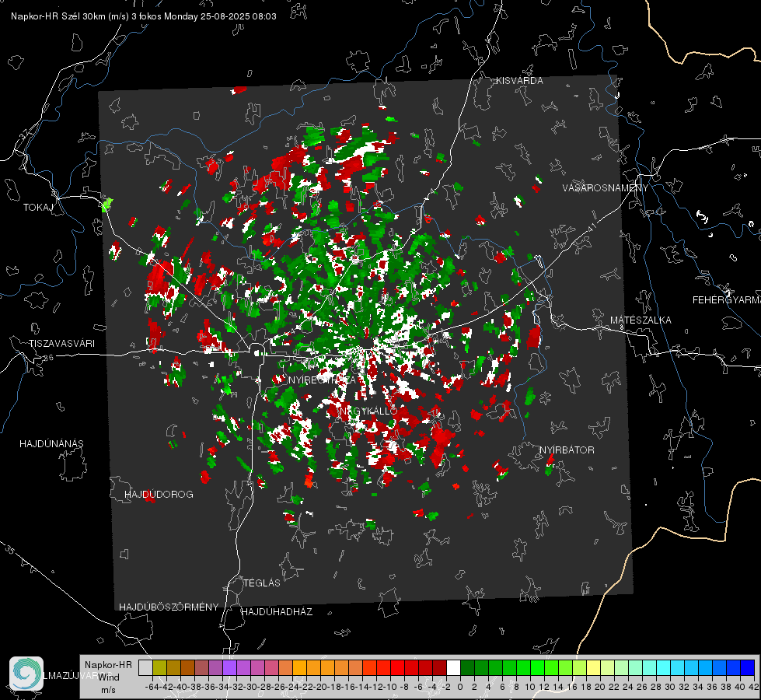Select the pale yellow legend swatch

coord(594,668)
